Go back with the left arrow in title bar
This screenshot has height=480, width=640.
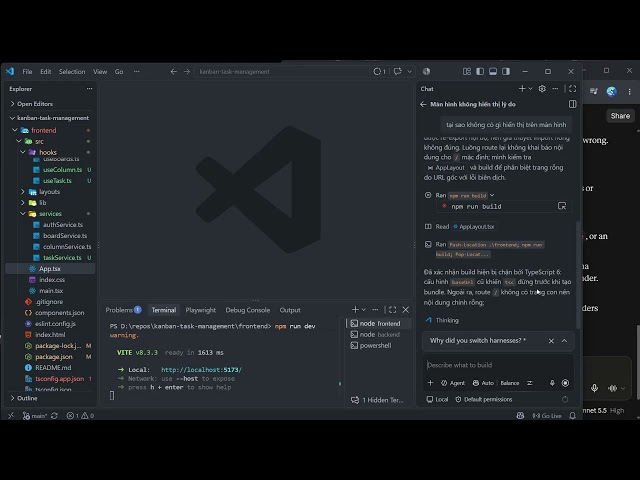coord(173,71)
